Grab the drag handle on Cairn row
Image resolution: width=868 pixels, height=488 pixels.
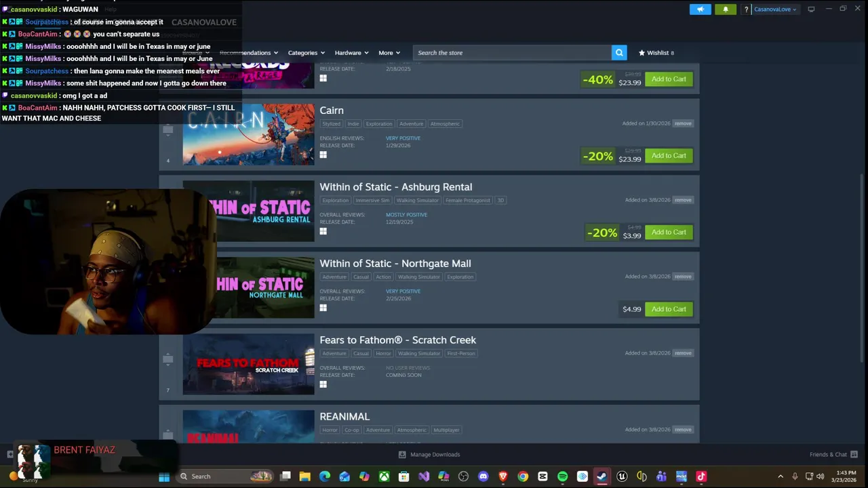tap(168, 129)
